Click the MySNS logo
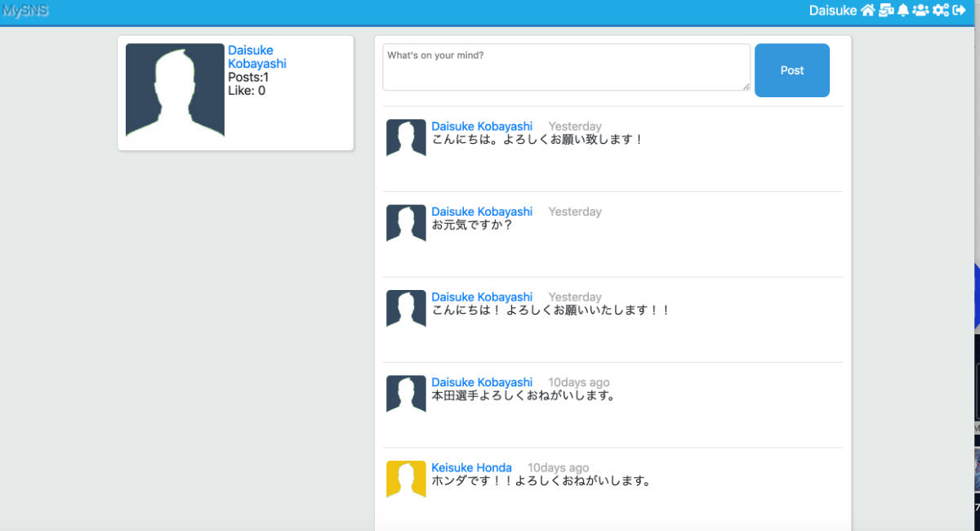 [x=24, y=11]
